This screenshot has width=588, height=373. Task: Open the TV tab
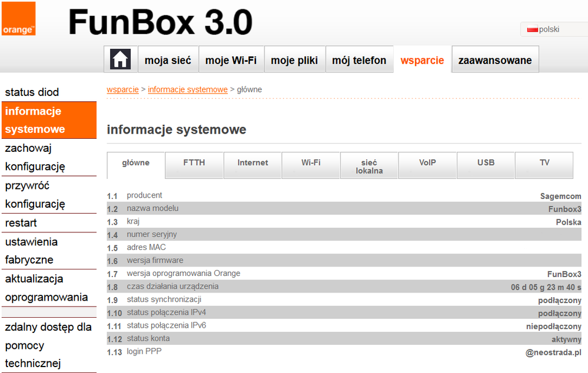pyautogui.click(x=543, y=165)
